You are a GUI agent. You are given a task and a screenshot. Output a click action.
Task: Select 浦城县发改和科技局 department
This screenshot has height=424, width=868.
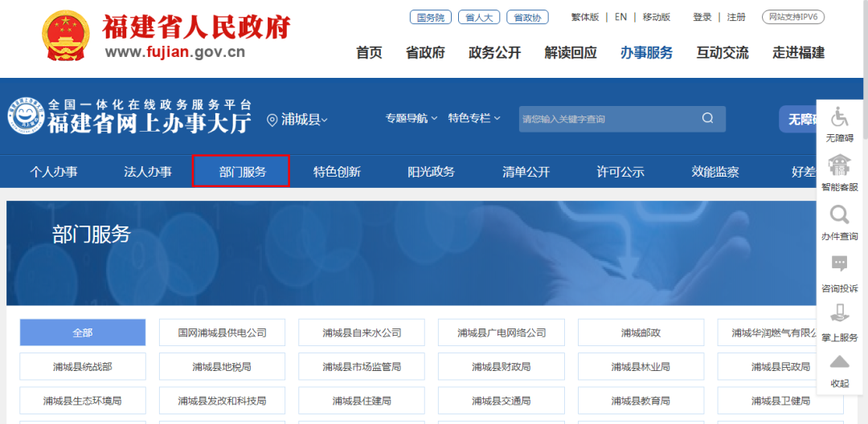(x=223, y=401)
